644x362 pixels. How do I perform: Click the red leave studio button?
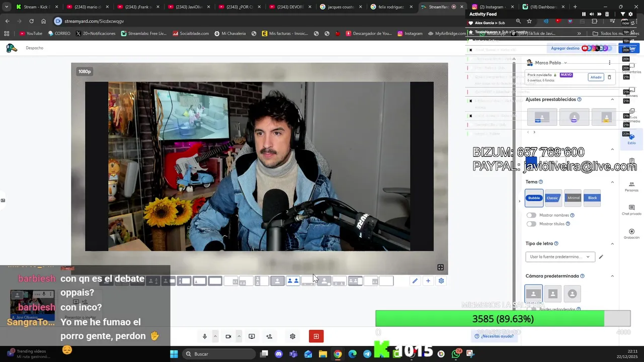click(x=316, y=336)
